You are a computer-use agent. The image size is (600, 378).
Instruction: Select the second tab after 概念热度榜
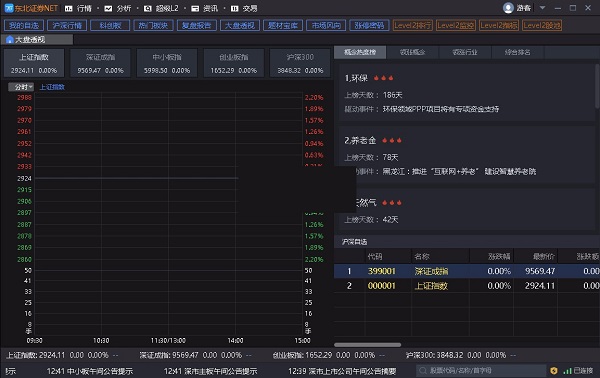[x=412, y=52]
